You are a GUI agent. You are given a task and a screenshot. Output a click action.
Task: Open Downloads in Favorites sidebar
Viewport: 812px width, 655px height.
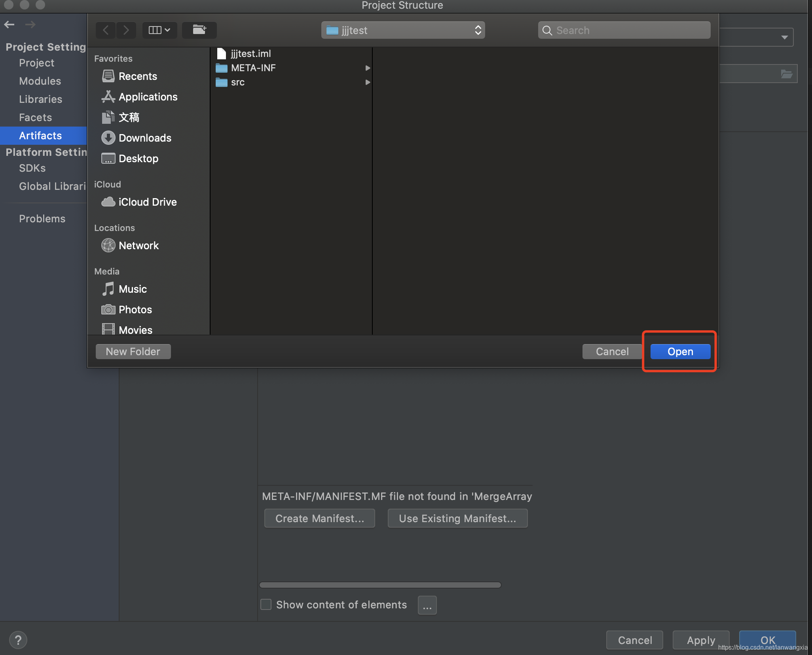145,138
